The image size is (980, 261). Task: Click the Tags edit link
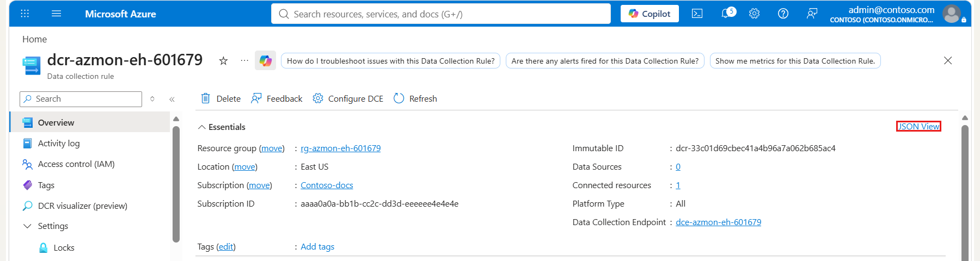click(226, 246)
